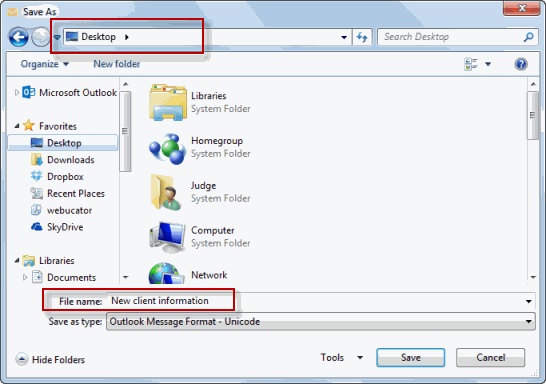Click the navigation pane scrollbar thumb
The height and width of the screenshot is (384, 546).
(x=125, y=131)
